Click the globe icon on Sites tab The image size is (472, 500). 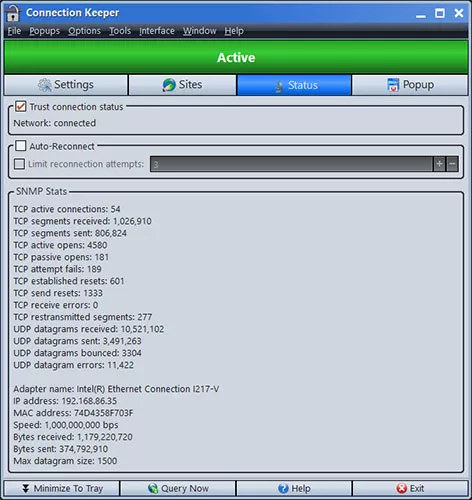pyautogui.click(x=169, y=85)
